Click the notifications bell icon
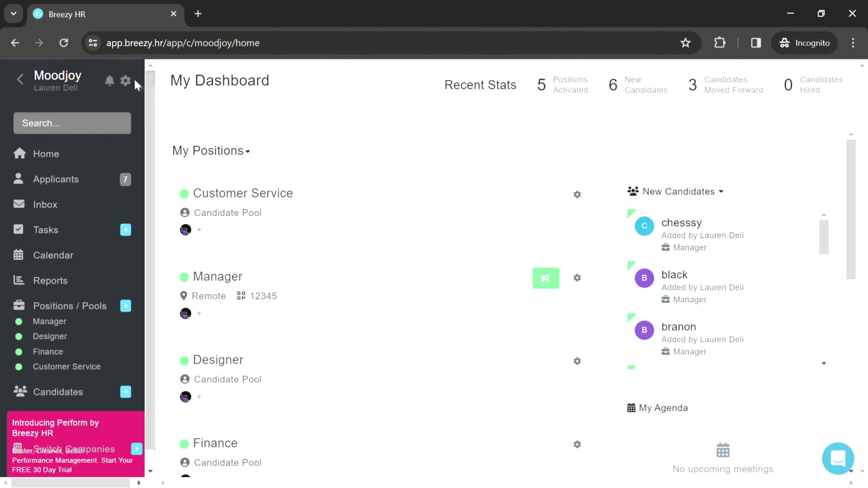Viewport: 868px width, 488px height. pyautogui.click(x=110, y=80)
